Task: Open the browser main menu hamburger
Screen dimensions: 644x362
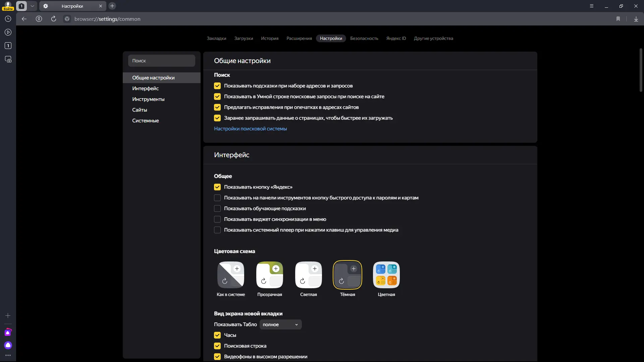Action: tap(592, 6)
